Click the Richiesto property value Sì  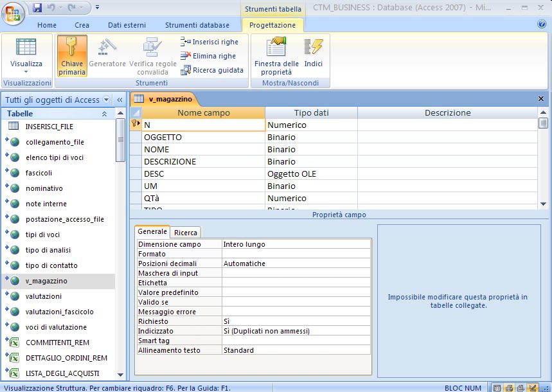(296, 321)
